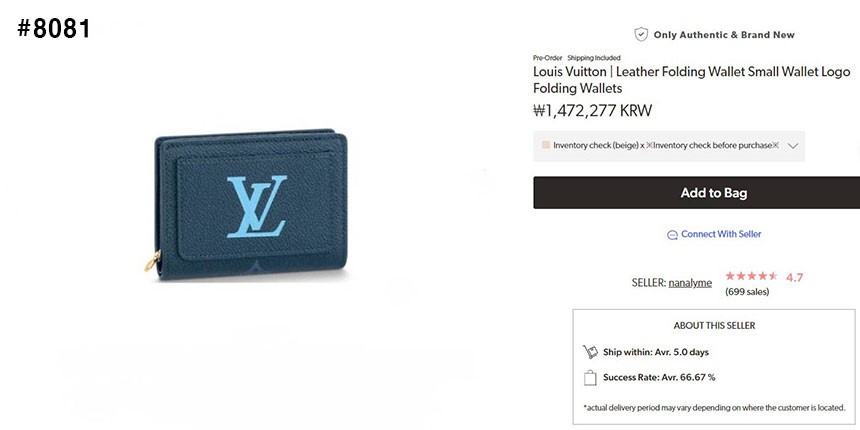Add the wallet to bag
860x430 pixels.
click(x=697, y=193)
